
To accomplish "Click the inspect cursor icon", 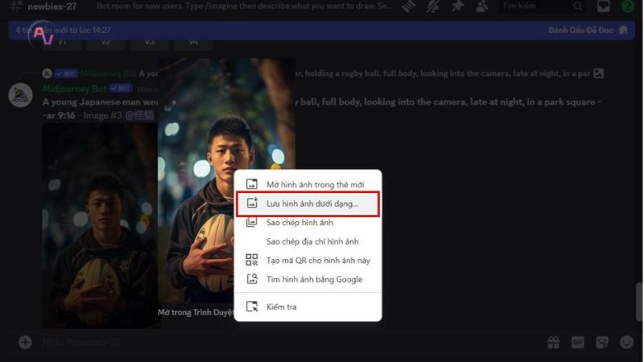I will [251, 306].
